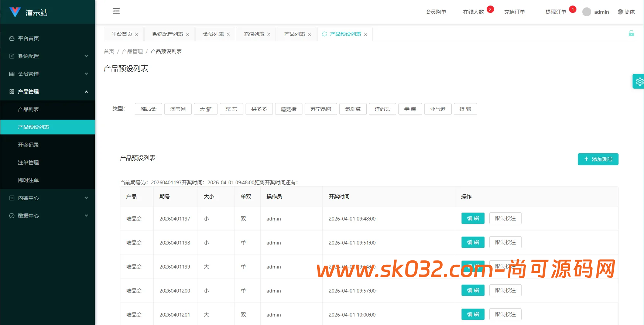Screen dimensions: 644x325
Task: Switch to the 系统配置列表 tab
Action: pos(168,34)
